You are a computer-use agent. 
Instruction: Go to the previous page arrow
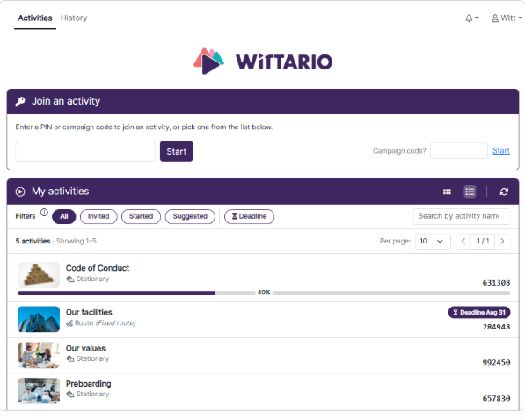(x=463, y=242)
